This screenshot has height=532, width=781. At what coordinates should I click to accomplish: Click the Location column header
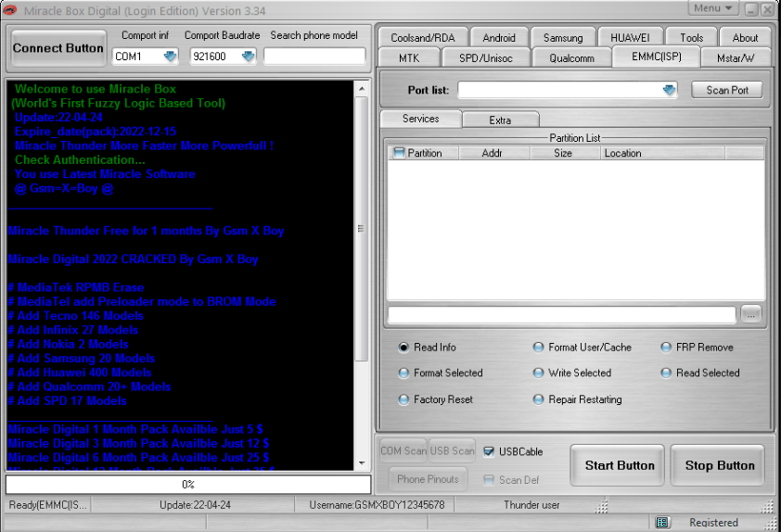click(662, 153)
